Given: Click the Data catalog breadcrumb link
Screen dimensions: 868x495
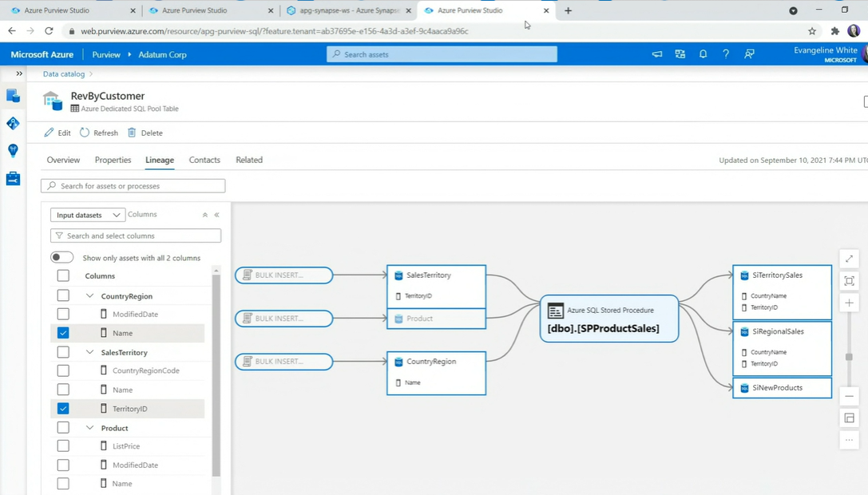Looking at the screenshot, I should (x=64, y=73).
